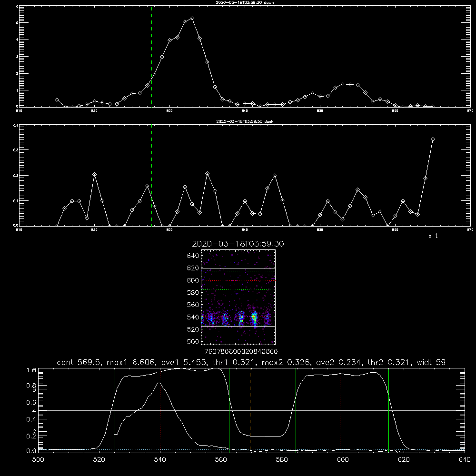
Task: Click the '540' x-axis label of bottom plot
Action: point(160,460)
